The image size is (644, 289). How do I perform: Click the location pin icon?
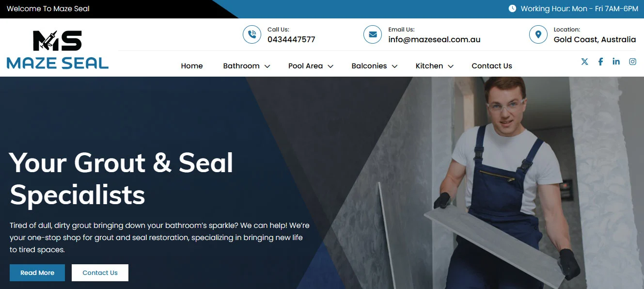(x=538, y=34)
